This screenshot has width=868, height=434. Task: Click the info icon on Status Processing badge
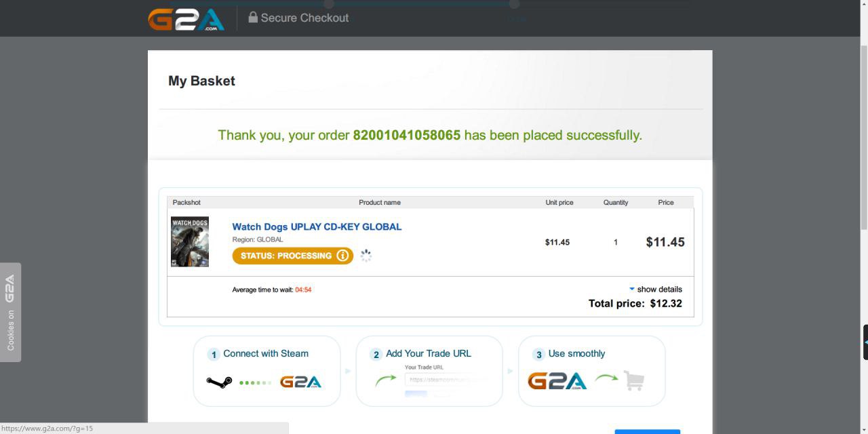tap(342, 256)
